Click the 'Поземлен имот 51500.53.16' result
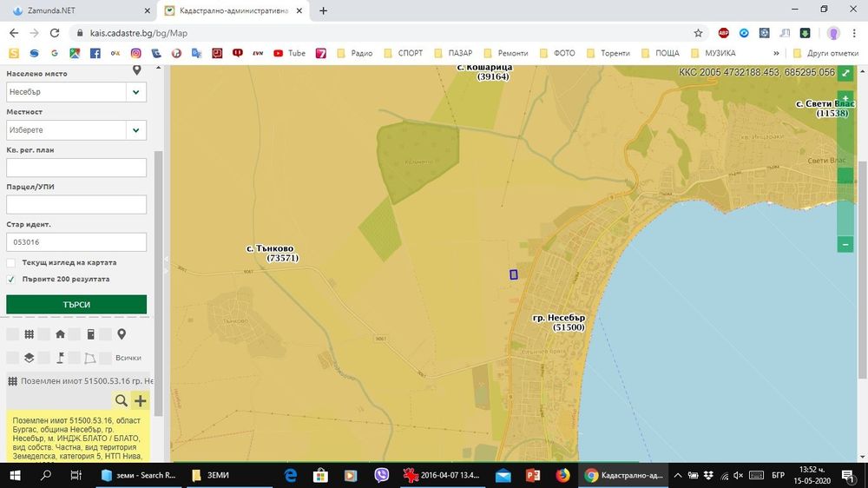Screen dimensions: 868x488 point(87,381)
